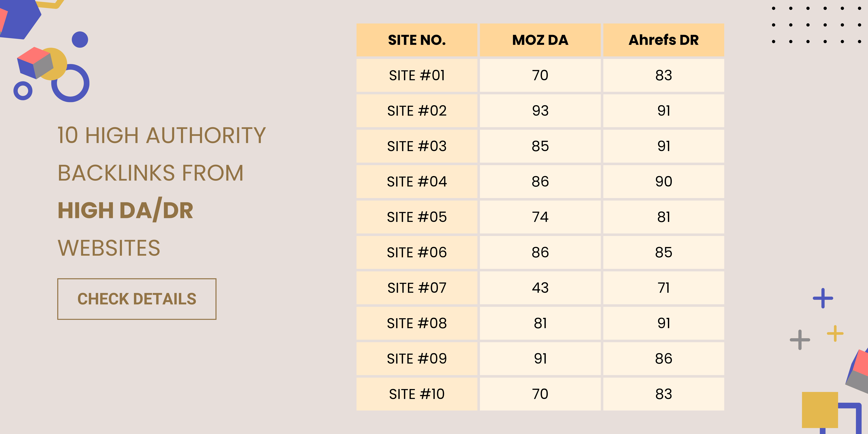The height and width of the screenshot is (434, 868).
Task: Select the SITE #10 cell
Action: coord(417,394)
